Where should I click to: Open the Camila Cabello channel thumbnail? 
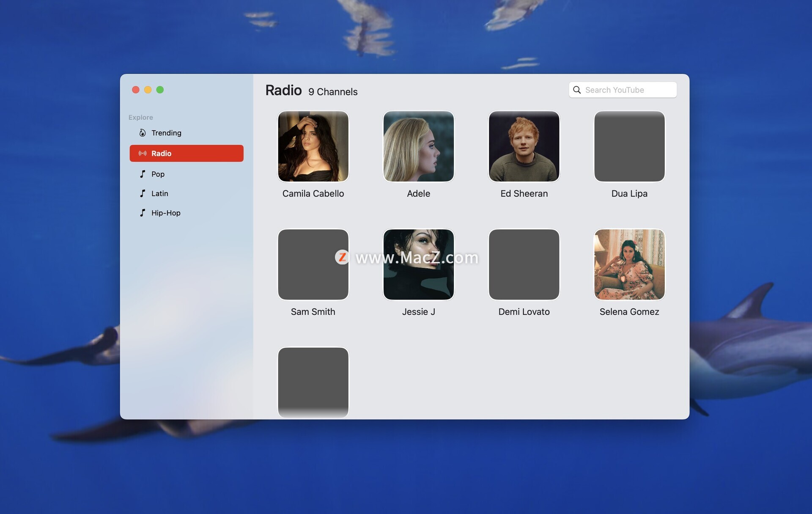point(313,146)
